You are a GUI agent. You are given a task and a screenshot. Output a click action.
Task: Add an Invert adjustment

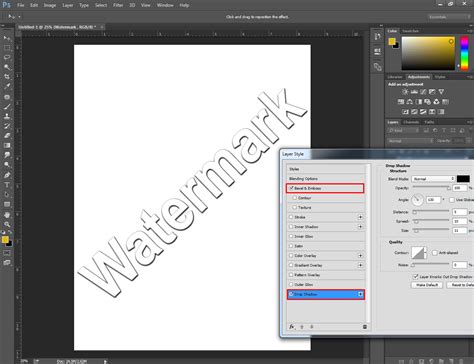coord(405,112)
